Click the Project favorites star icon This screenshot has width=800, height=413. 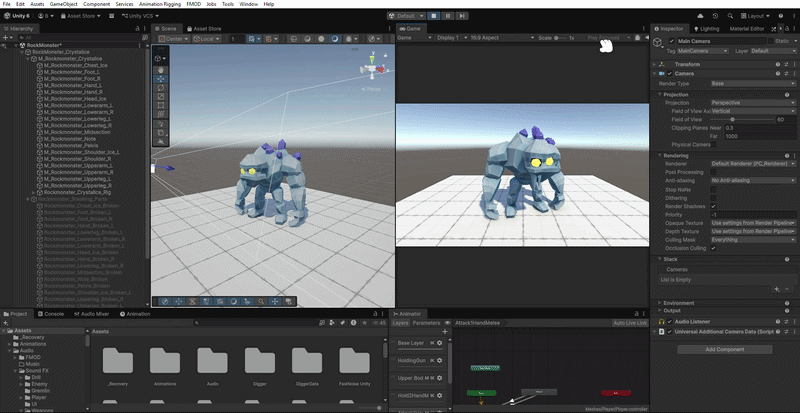(364, 323)
